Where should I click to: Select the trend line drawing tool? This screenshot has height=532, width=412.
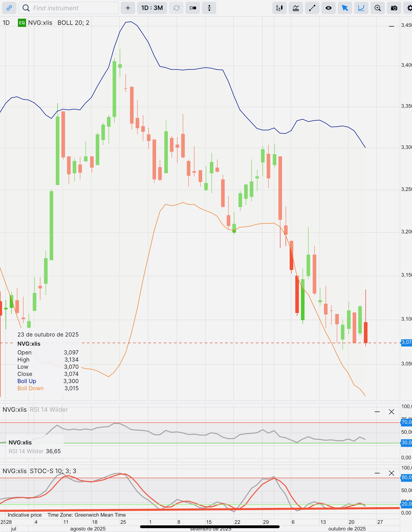click(x=312, y=8)
